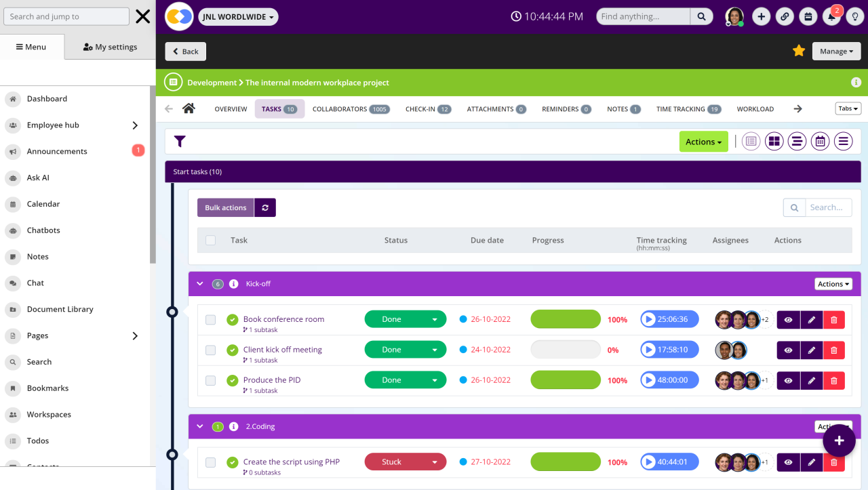Collapse the Kick-off task group

click(199, 283)
